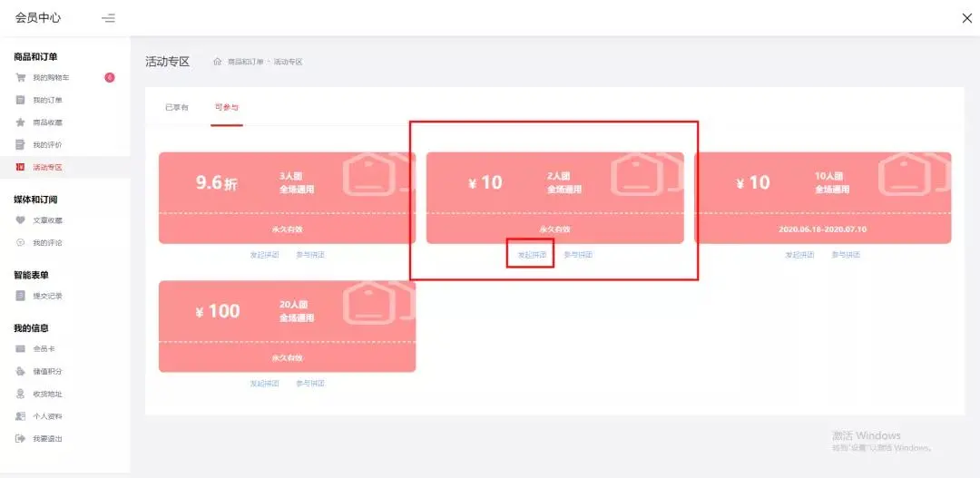Go to 储值积分 in the sidebar

47,372
